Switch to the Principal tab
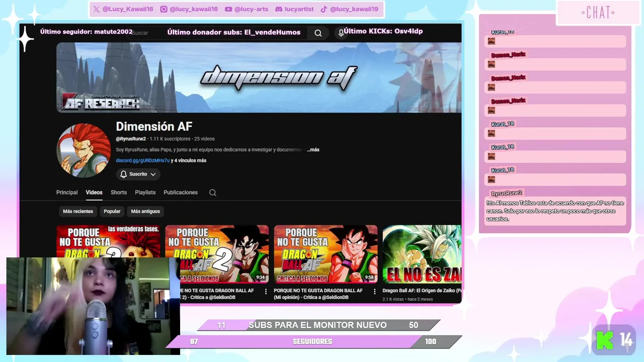The image size is (644, 362). click(67, 193)
